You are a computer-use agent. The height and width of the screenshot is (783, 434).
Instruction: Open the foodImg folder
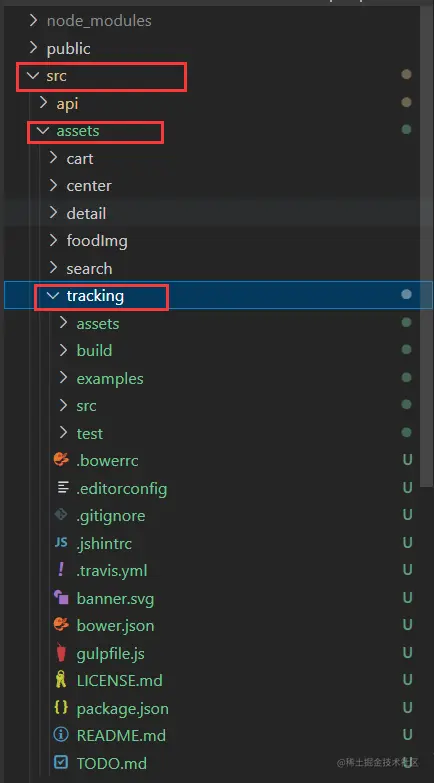pos(97,241)
